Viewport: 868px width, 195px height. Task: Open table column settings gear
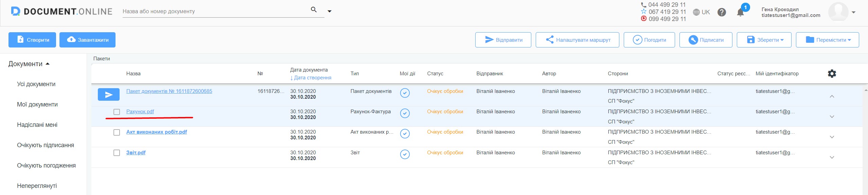[x=832, y=73]
